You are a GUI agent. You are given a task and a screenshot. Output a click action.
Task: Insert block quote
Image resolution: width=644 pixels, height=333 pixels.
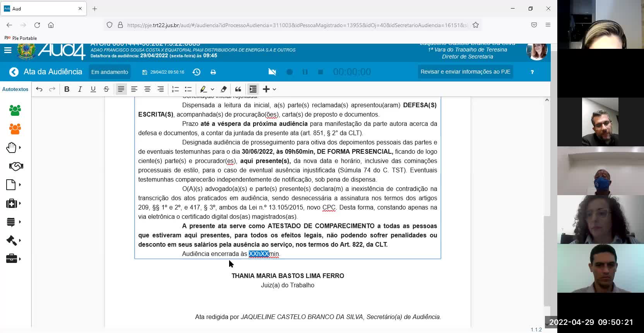tap(238, 89)
